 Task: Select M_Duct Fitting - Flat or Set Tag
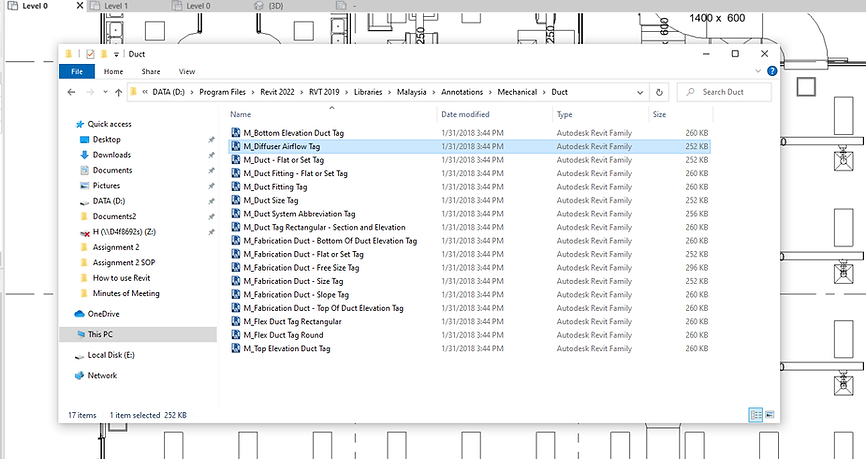[x=295, y=173]
